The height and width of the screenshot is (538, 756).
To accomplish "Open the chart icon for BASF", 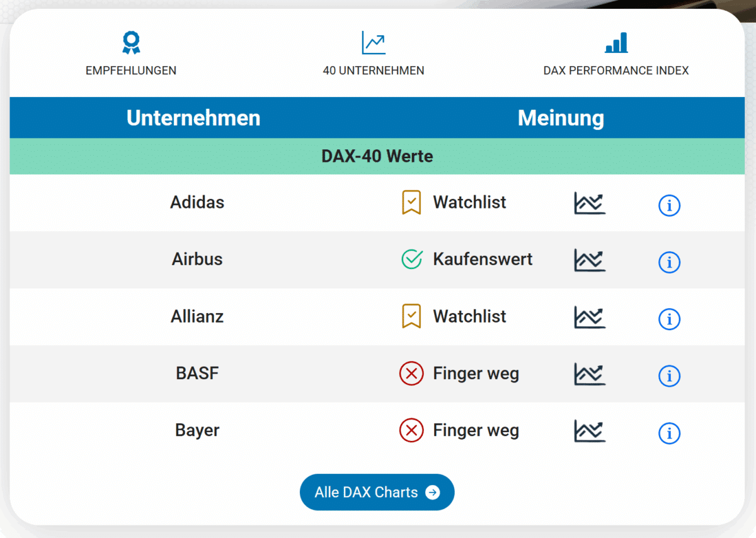I will 590,374.
